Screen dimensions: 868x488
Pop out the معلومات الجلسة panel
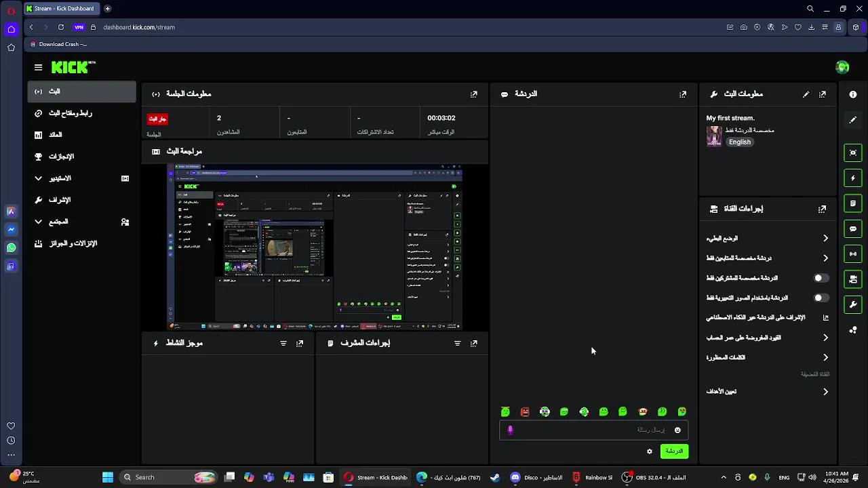(474, 94)
